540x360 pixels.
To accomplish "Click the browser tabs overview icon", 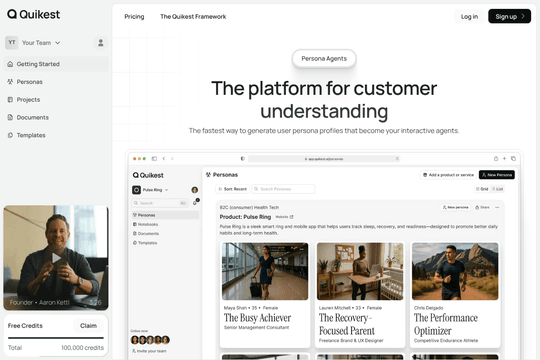I will pyautogui.click(x=513, y=159).
